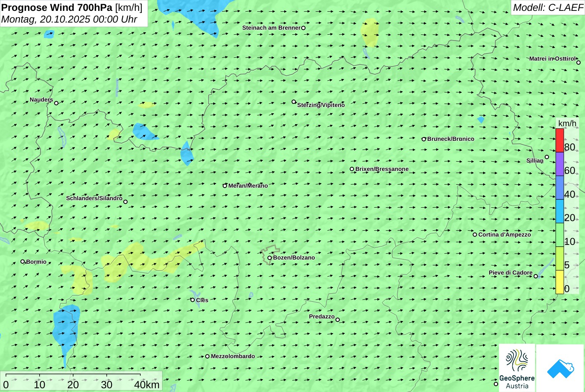
Task: Click the Cles location marker circle
Action: click(193, 300)
